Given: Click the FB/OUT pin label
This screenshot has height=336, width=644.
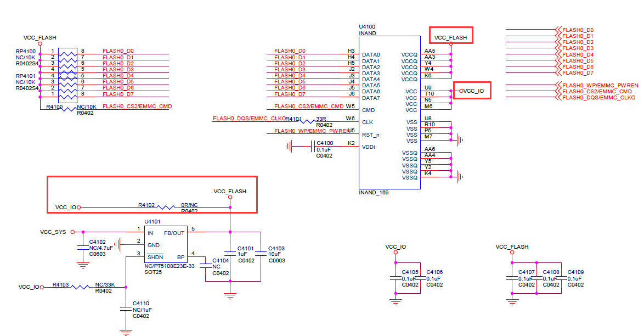Looking at the screenshot, I should click(174, 233).
